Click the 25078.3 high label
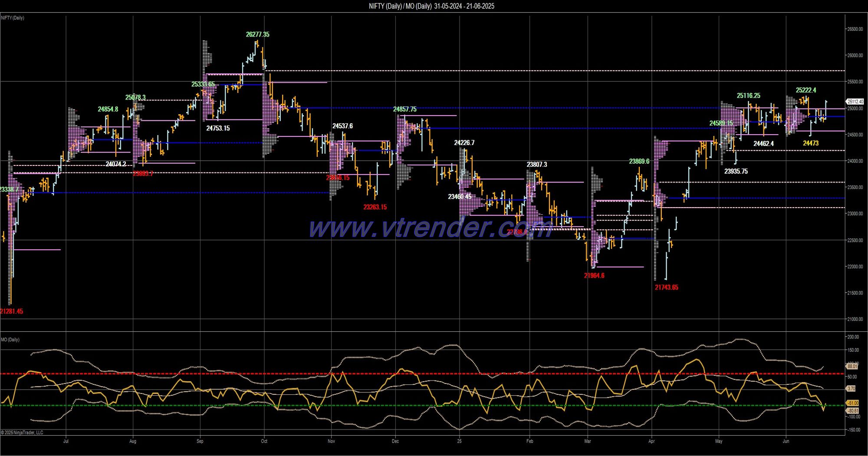Image resolution: width=868 pixels, height=456 pixels. click(135, 97)
